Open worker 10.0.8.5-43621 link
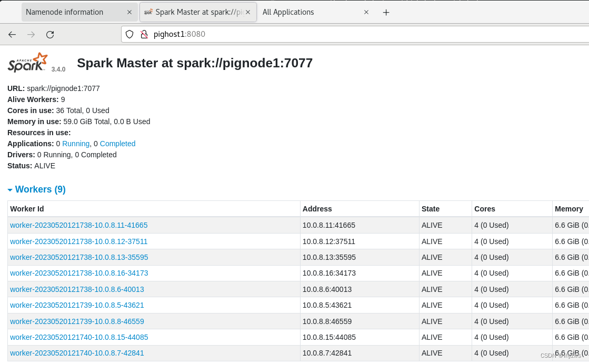The image size is (589, 364). (77, 305)
